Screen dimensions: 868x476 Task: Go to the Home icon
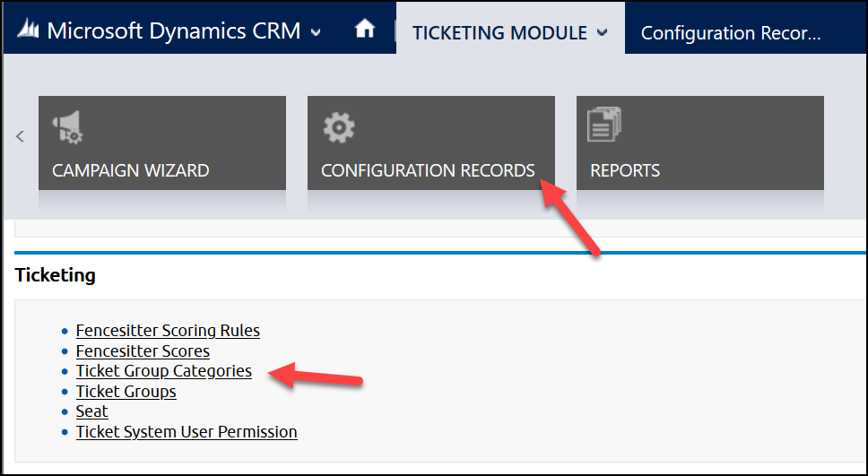tap(365, 29)
